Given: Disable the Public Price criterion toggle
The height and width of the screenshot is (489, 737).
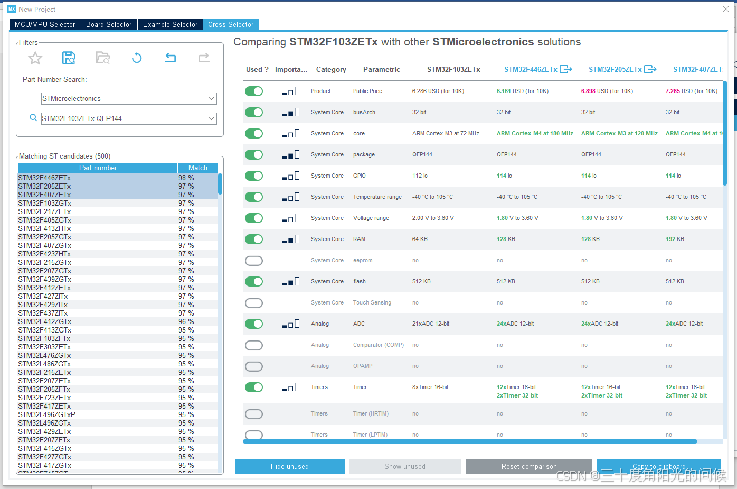Looking at the screenshot, I should (x=254, y=91).
